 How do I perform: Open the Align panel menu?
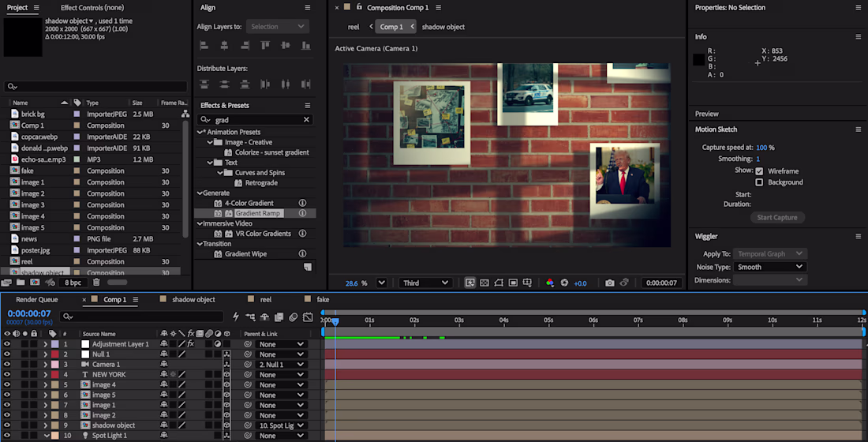[x=307, y=8]
